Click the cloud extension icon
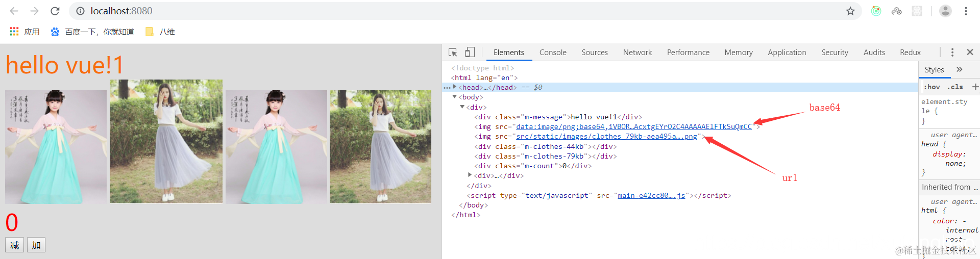The width and height of the screenshot is (980, 259). click(897, 11)
